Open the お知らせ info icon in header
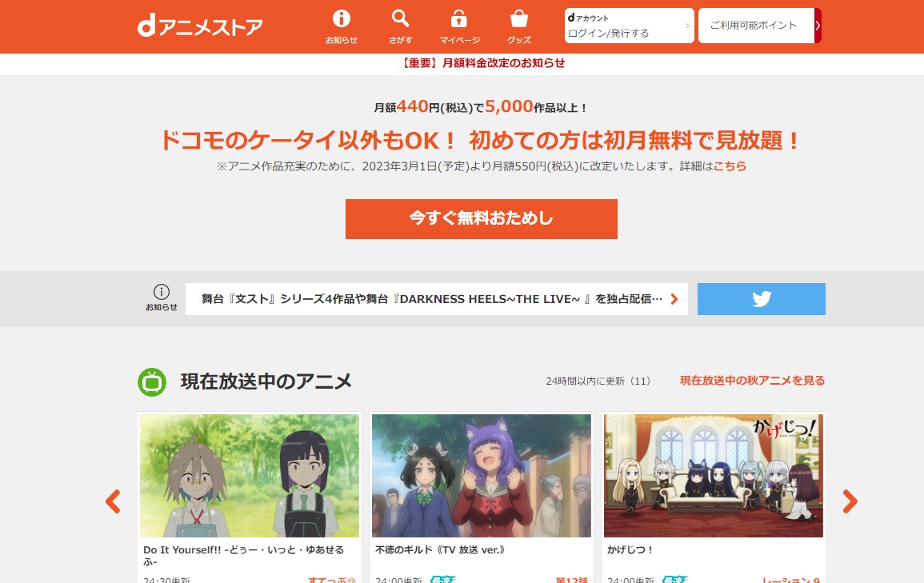The width and height of the screenshot is (924, 583). (x=341, y=26)
